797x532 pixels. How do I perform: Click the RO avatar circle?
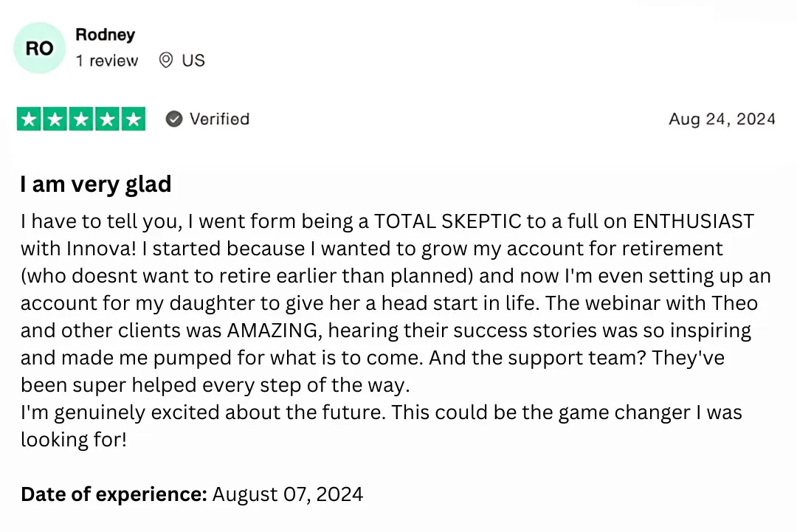pyautogui.click(x=39, y=48)
